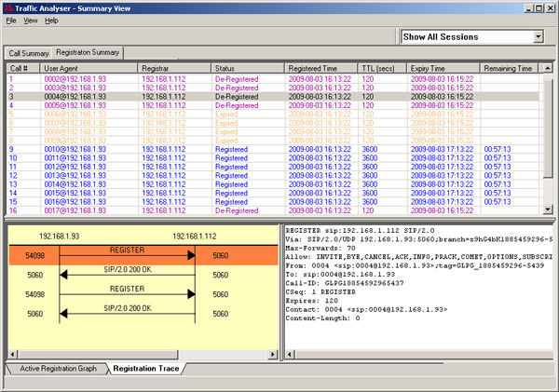Image resolution: width=559 pixels, height=392 pixels.
Task: Sort by the Remaining Time column header
Action: (x=509, y=68)
